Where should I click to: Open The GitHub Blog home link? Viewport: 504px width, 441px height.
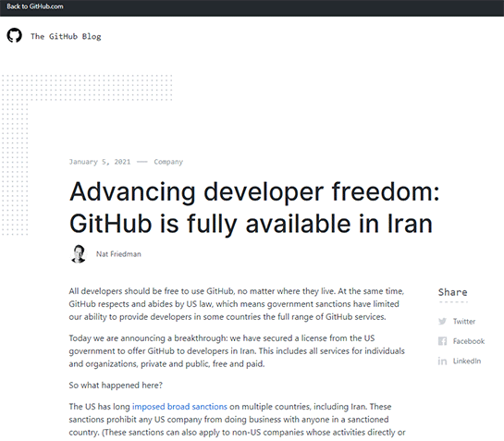pyautogui.click(x=66, y=36)
